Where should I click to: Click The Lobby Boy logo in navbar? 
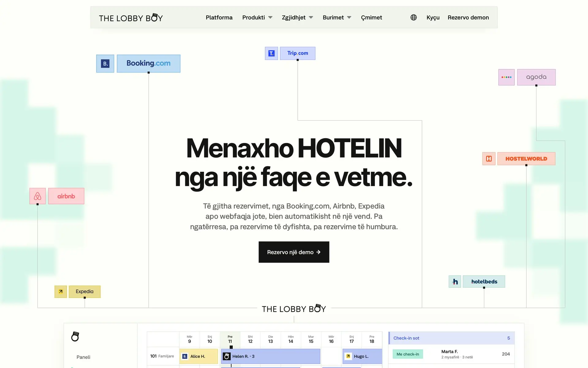pos(131,18)
